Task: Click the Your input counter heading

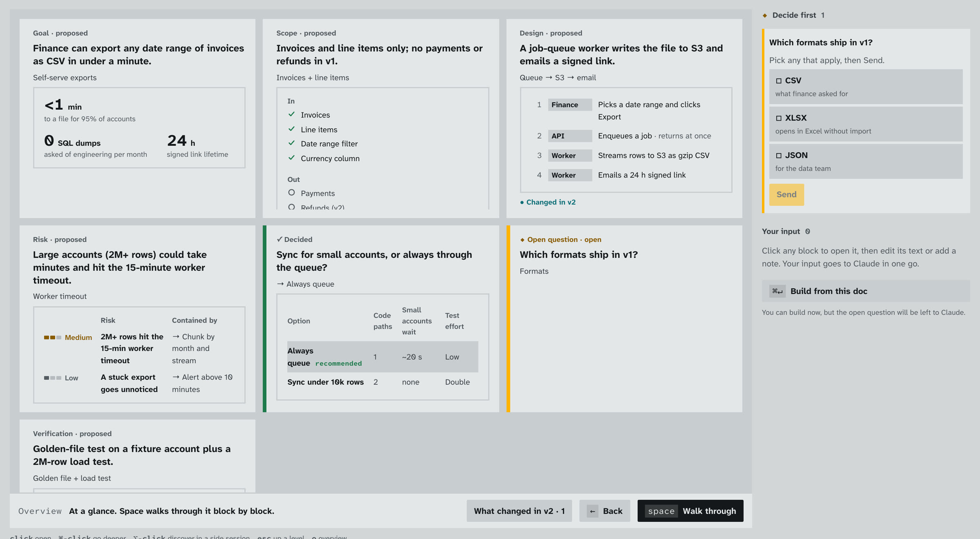Action: point(786,231)
